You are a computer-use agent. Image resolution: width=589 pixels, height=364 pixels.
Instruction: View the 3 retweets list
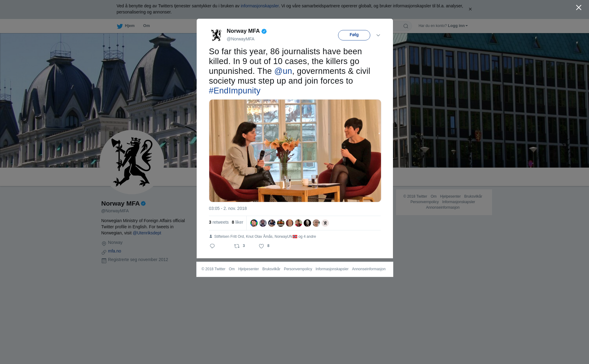coord(219,222)
